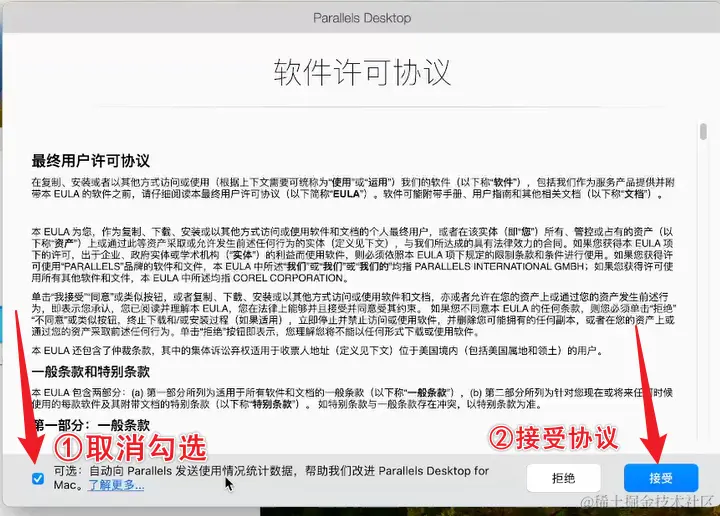Click the 拒绝 decline button

point(563,478)
